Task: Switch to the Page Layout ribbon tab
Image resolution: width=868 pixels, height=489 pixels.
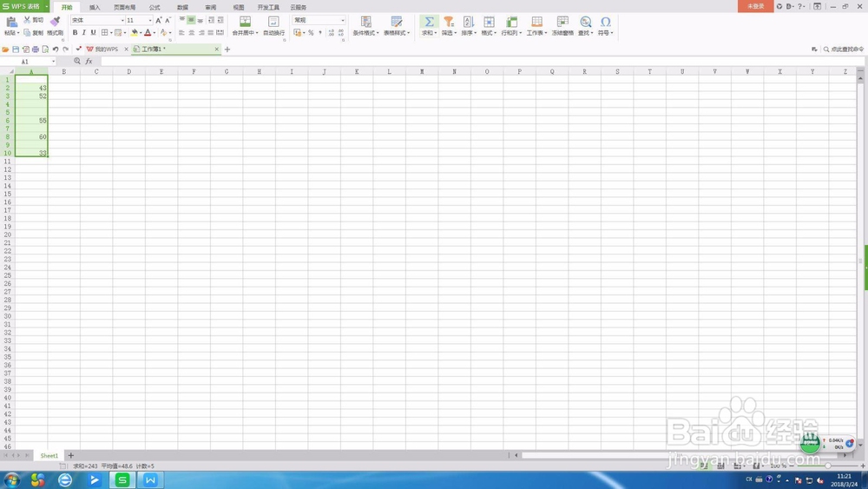Action: click(124, 7)
